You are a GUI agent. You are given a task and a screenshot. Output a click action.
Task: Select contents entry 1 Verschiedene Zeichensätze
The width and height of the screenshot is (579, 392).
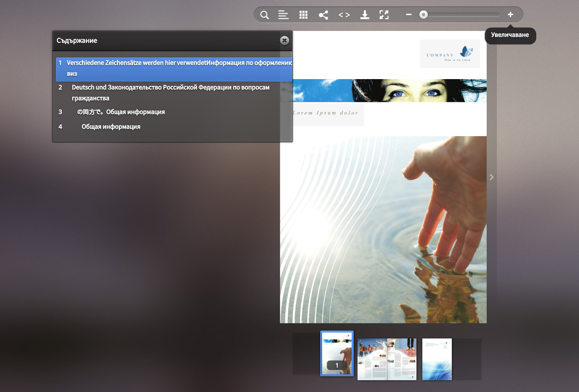click(174, 68)
